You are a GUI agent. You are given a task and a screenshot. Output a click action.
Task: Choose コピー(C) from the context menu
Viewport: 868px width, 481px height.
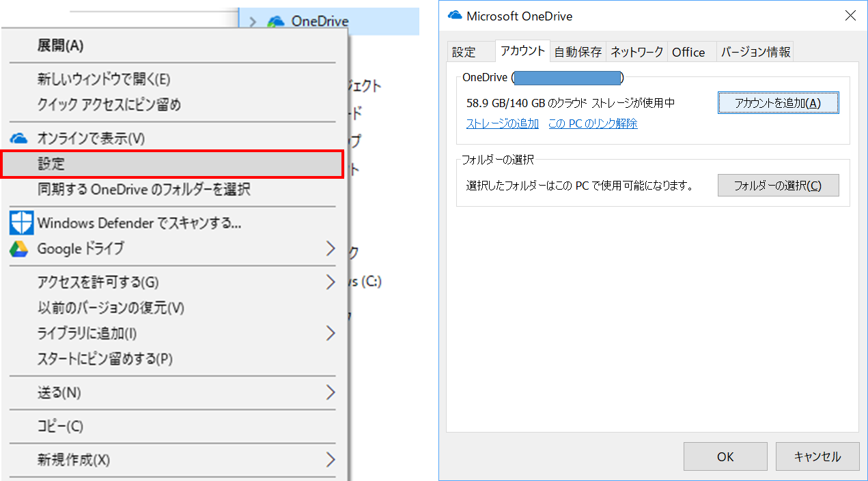(171, 426)
